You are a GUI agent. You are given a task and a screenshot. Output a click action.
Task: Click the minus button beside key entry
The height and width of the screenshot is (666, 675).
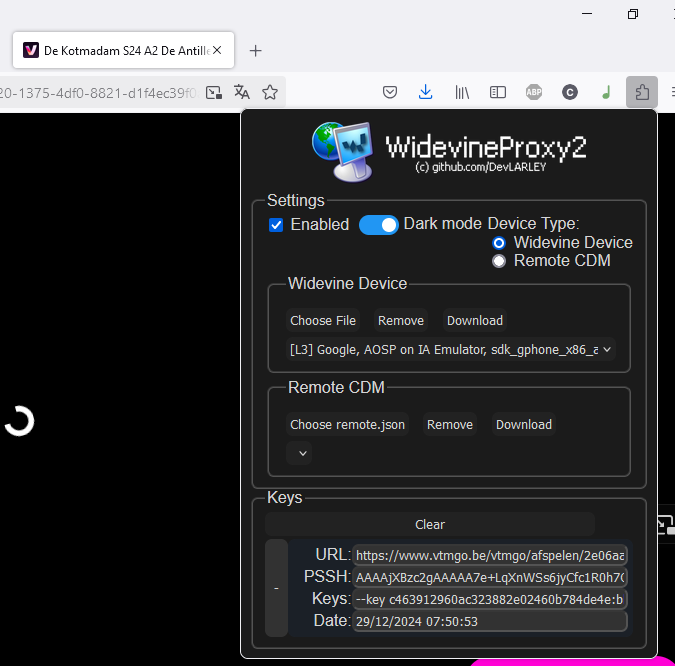(x=276, y=588)
